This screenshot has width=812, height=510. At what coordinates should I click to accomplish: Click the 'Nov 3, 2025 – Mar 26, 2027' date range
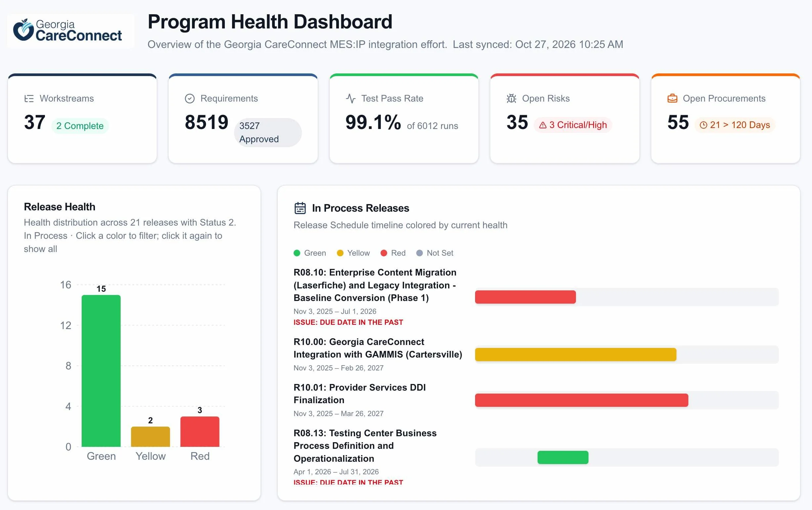[x=339, y=413]
